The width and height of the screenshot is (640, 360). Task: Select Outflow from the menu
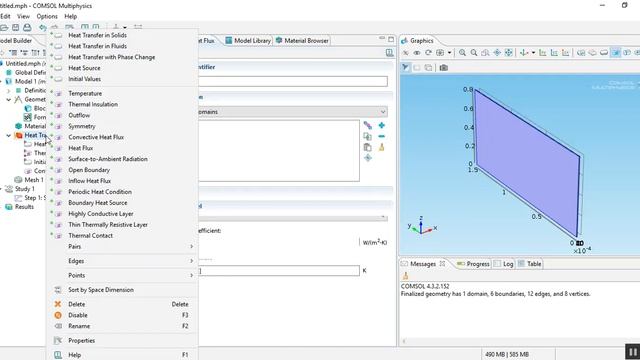pos(79,116)
